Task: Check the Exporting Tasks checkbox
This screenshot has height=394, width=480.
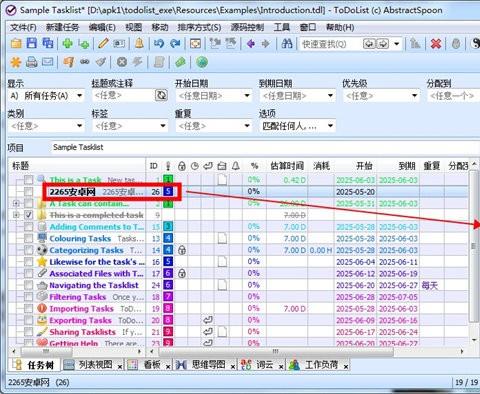Action: coord(29,320)
